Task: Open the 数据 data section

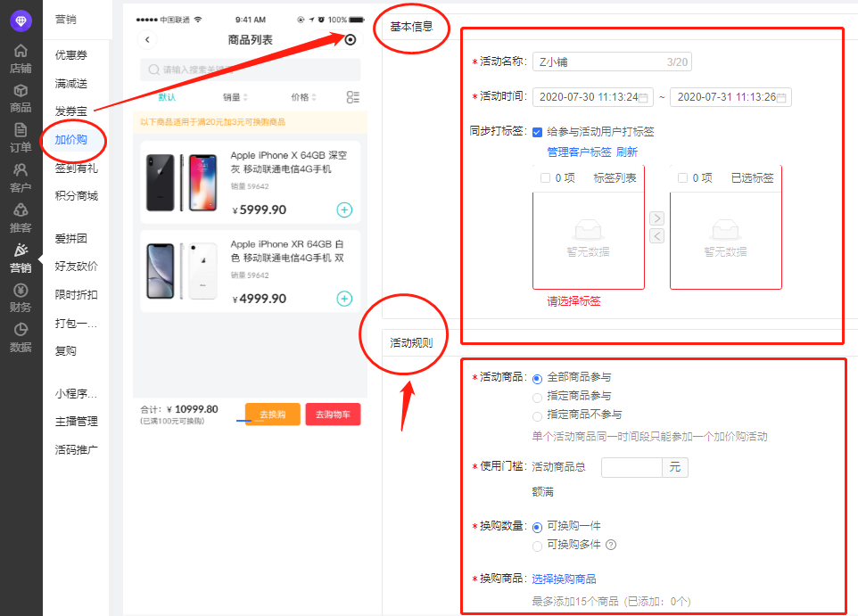Action: click(x=21, y=338)
